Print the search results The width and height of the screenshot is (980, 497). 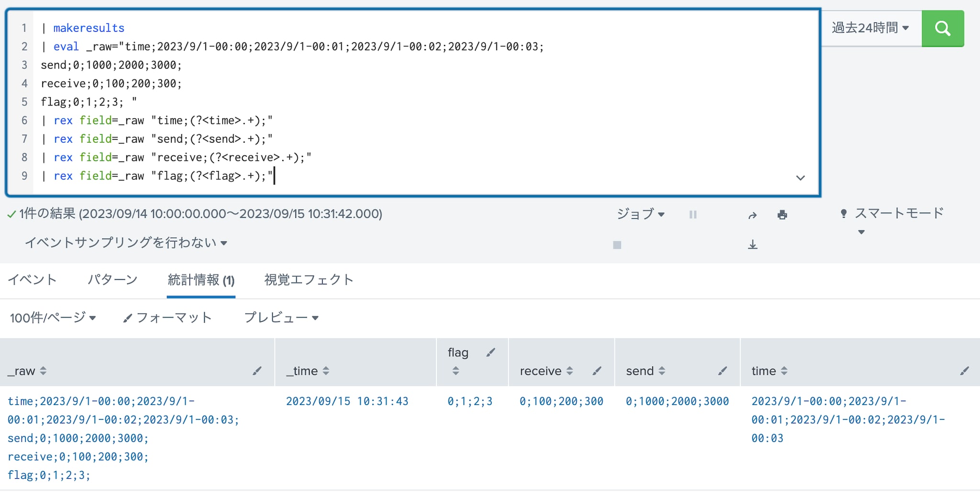[782, 215]
